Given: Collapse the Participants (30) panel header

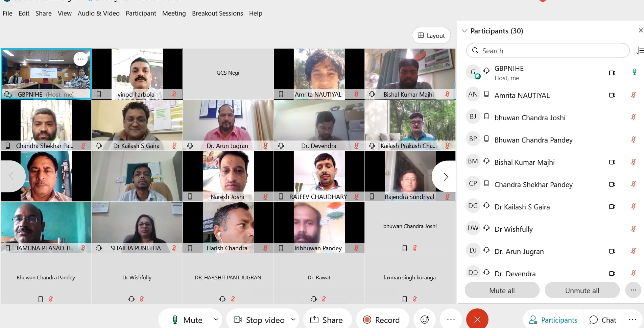Looking at the screenshot, I should (464, 31).
